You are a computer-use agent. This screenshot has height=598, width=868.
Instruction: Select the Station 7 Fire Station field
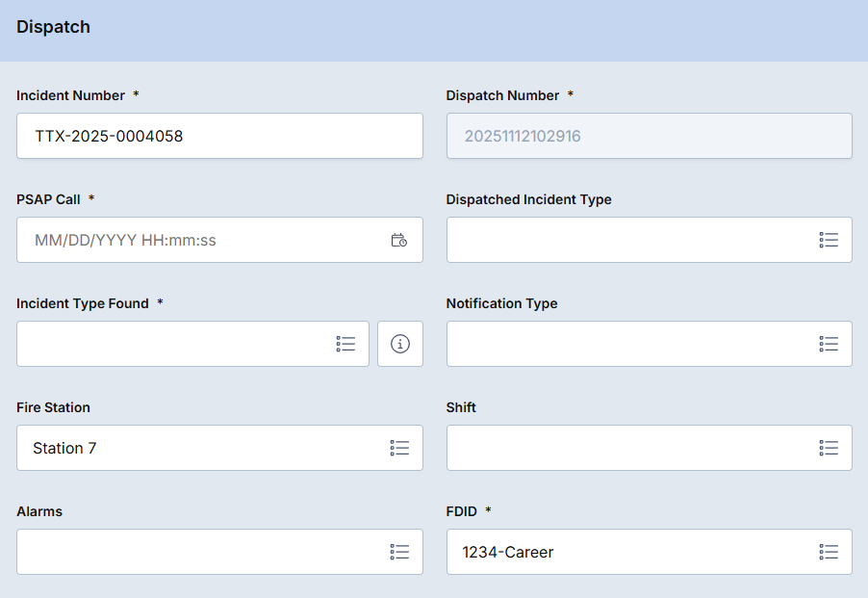[192, 448]
